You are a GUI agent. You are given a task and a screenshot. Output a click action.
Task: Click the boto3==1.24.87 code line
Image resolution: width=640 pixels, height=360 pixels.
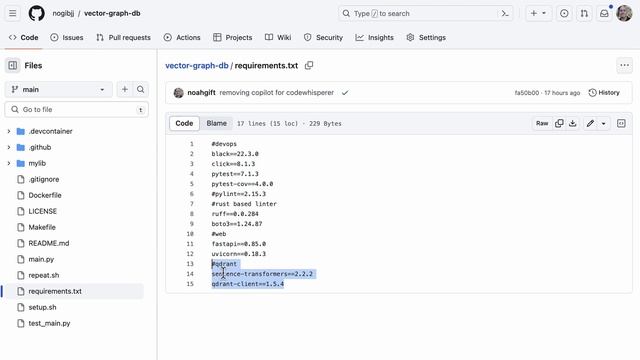point(237,224)
